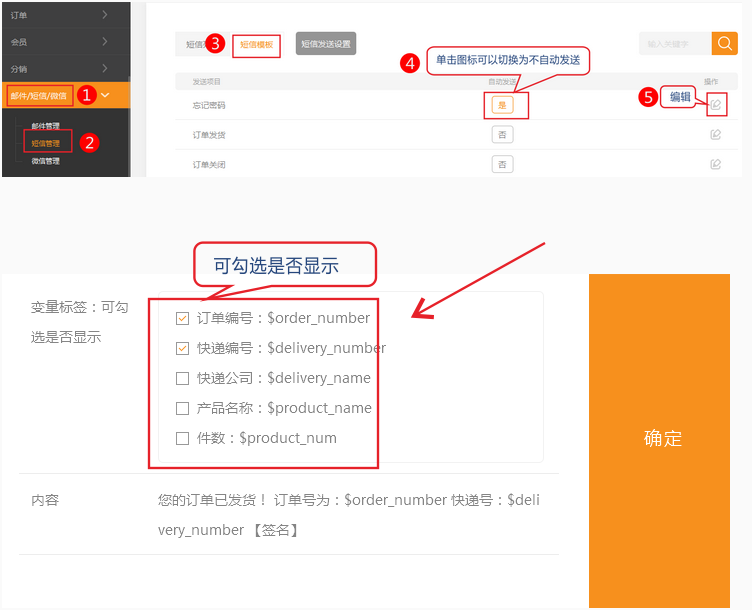Image resolution: width=752 pixels, height=610 pixels.
Task: Check 产品名称 $product_name checkbox
Action: click(x=182, y=409)
